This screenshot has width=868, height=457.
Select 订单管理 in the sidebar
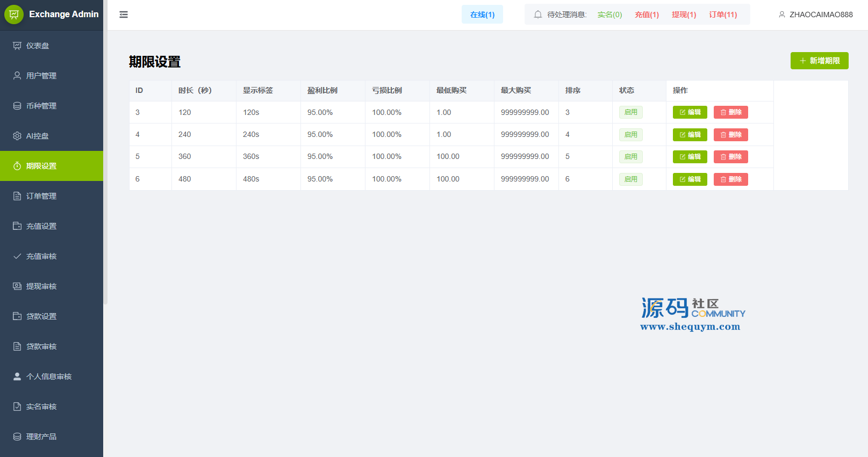pyautogui.click(x=41, y=196)
